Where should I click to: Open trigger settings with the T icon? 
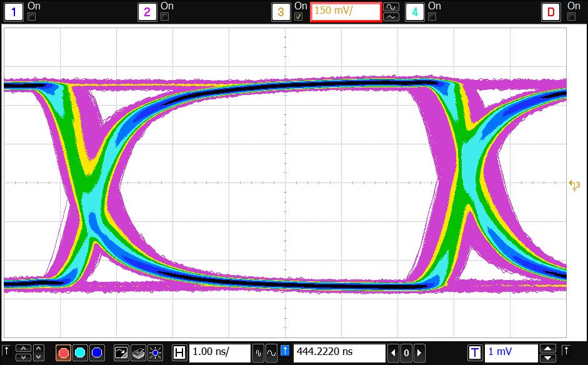[474, 352]
